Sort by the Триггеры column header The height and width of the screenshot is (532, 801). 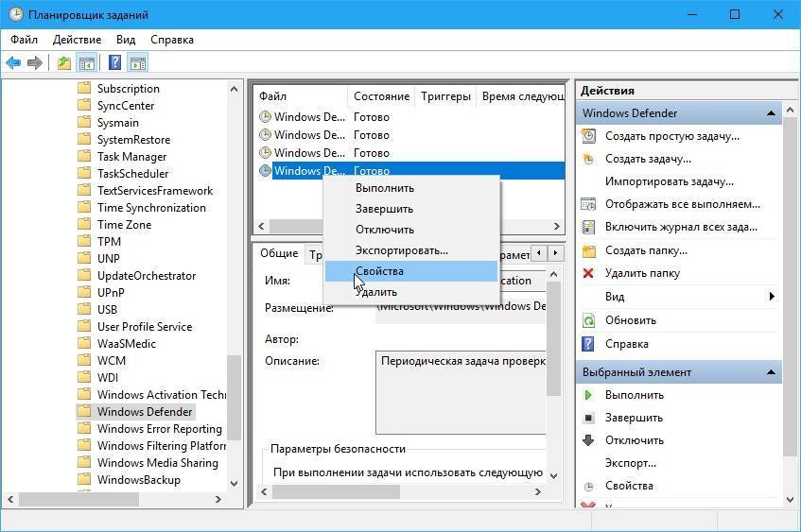445,96
